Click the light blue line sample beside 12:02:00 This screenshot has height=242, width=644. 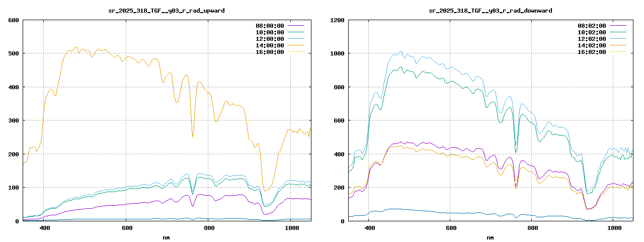(618, 39)
